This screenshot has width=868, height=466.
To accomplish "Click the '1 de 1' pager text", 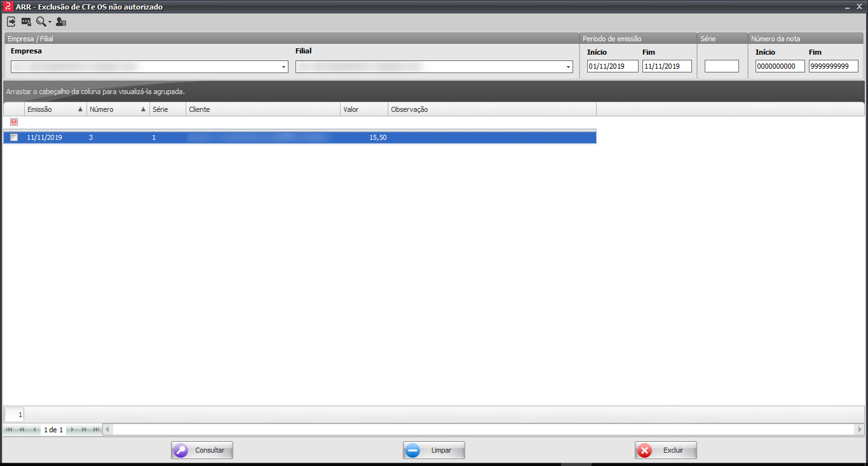I will click(53, 430).
